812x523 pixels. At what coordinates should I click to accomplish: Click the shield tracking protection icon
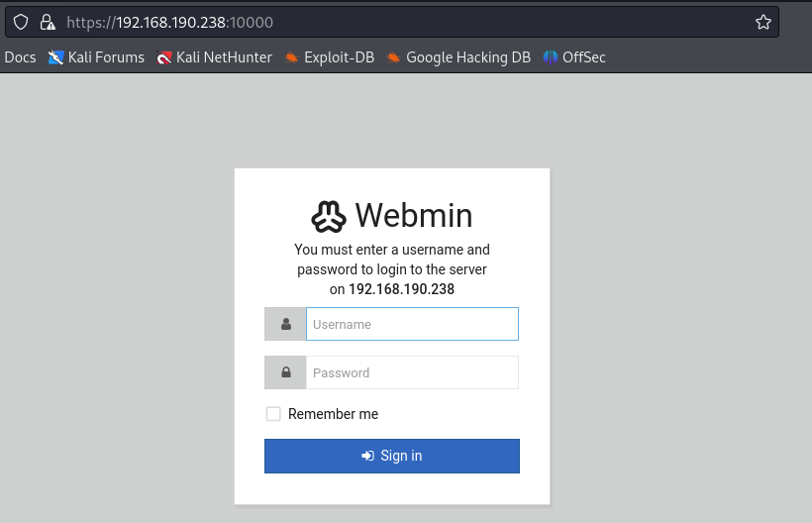point(21,22)
